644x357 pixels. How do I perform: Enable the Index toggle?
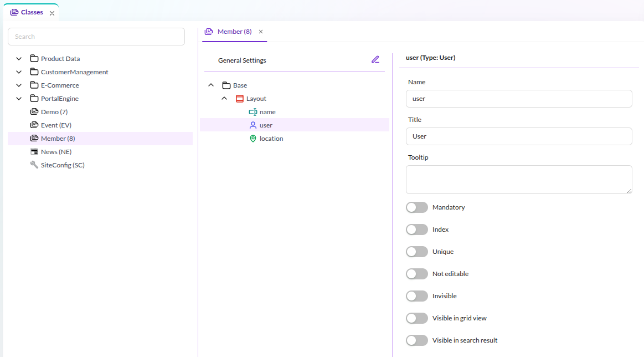click(417, 229)
